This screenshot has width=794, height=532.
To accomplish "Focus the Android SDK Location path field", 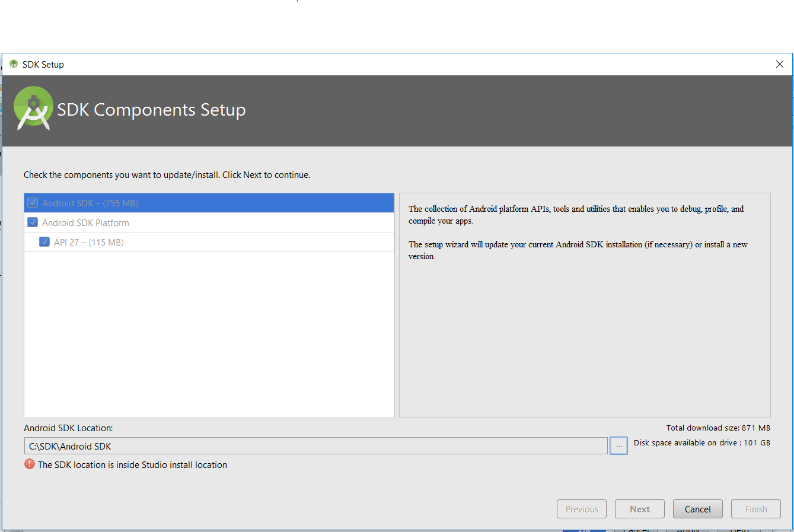I will pyautogui.click(x=315, y=446).
